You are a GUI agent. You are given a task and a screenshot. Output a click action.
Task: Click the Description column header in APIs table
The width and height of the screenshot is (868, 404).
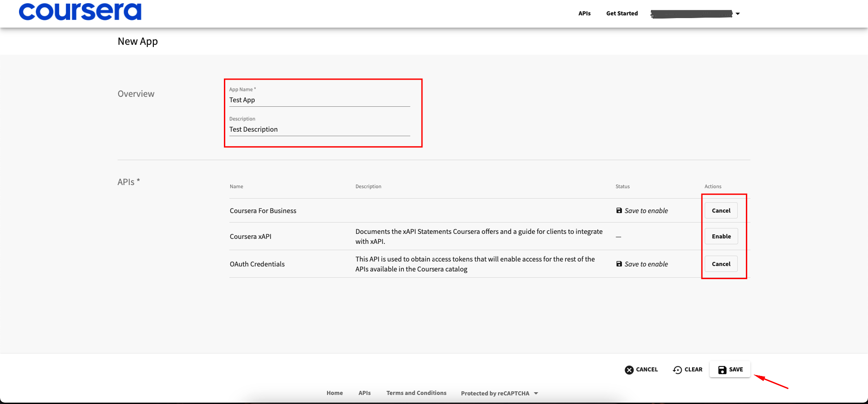pyautogui.click(x=368, y=186)
